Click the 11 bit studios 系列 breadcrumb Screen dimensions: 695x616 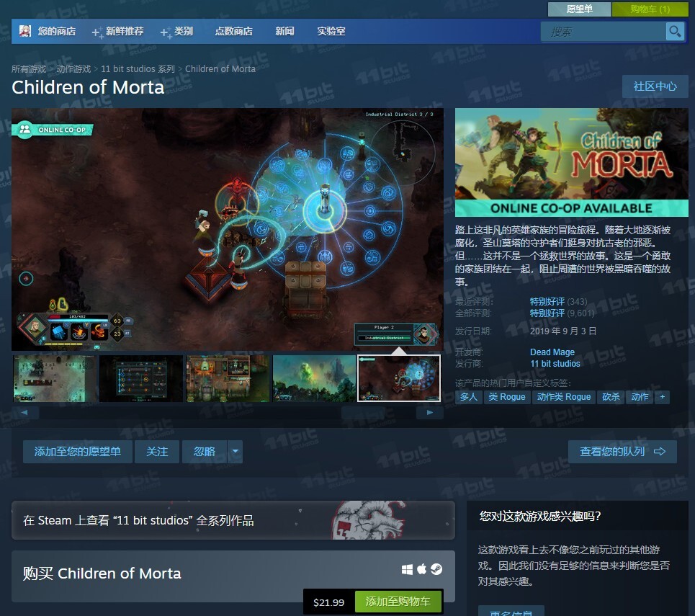coord(138,69)
